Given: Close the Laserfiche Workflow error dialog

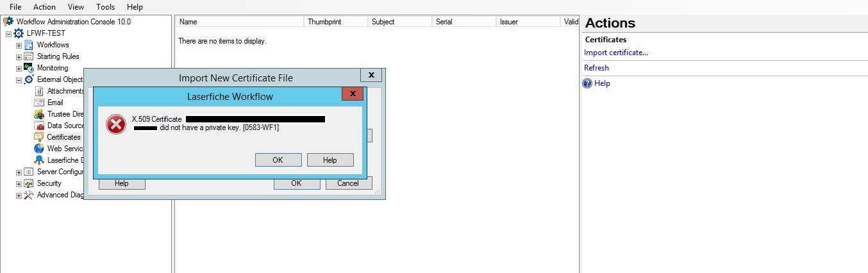Looking at the screenshot, I should tap(353, 94).
